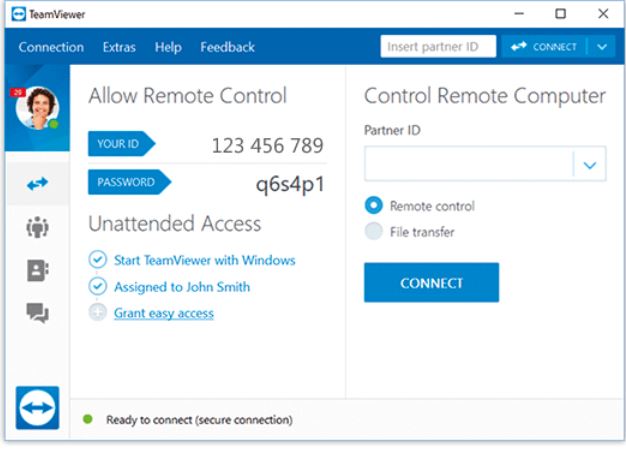Open the Meeting sidebar icon
Viewport: 626px width, 455px height.
pyautogui.click(x=38, y=227)
